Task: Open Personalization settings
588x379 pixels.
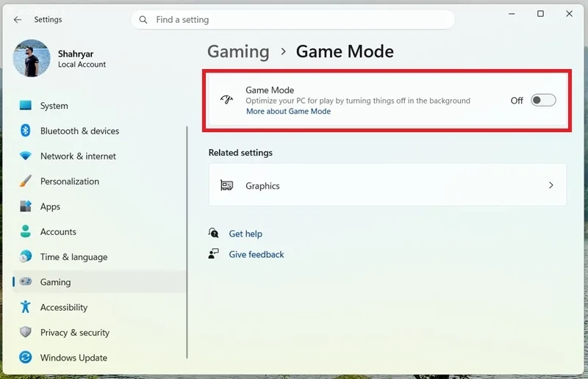Action: [99, 181]
